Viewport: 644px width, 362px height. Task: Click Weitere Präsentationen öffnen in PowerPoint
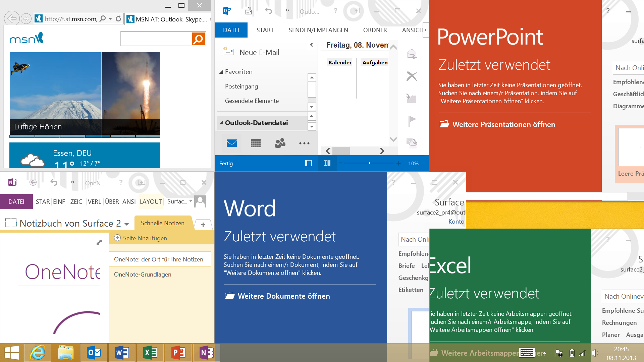point(503,124)
